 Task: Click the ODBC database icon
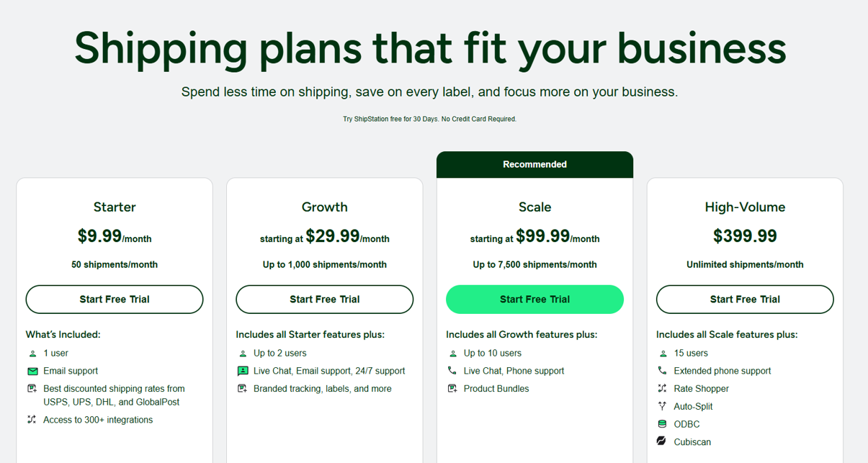point(663,424)
